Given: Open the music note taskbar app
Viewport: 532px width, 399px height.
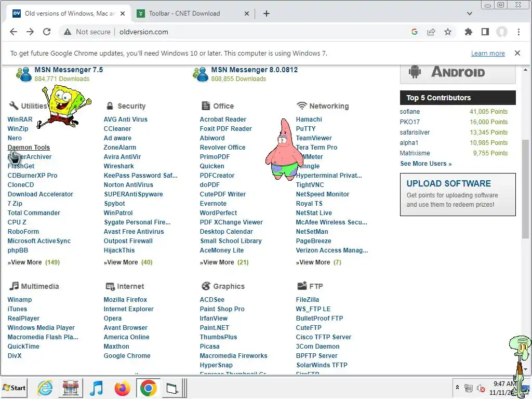Looking at the screenshot, I should point(96,388).
